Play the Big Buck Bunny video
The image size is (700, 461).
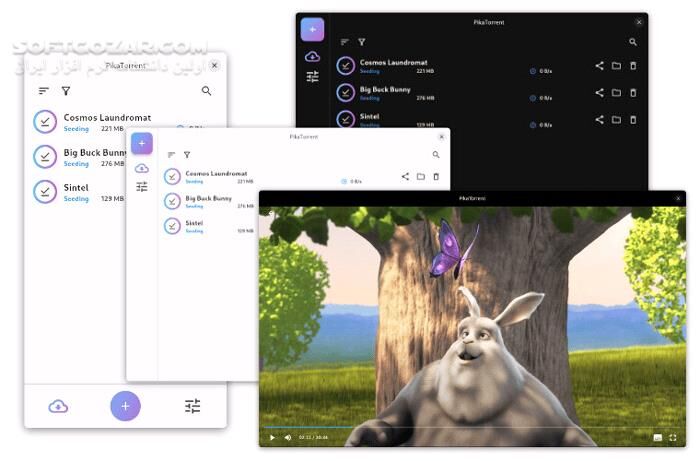click(271, 437)
